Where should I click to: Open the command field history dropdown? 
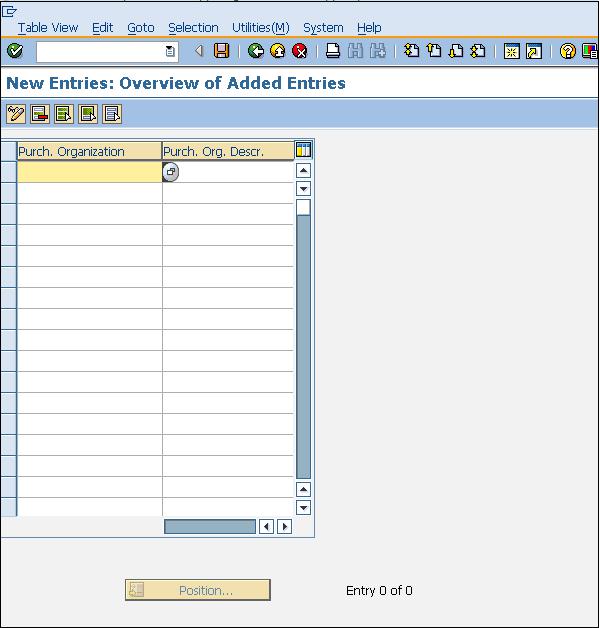click(x=170, y=51)
